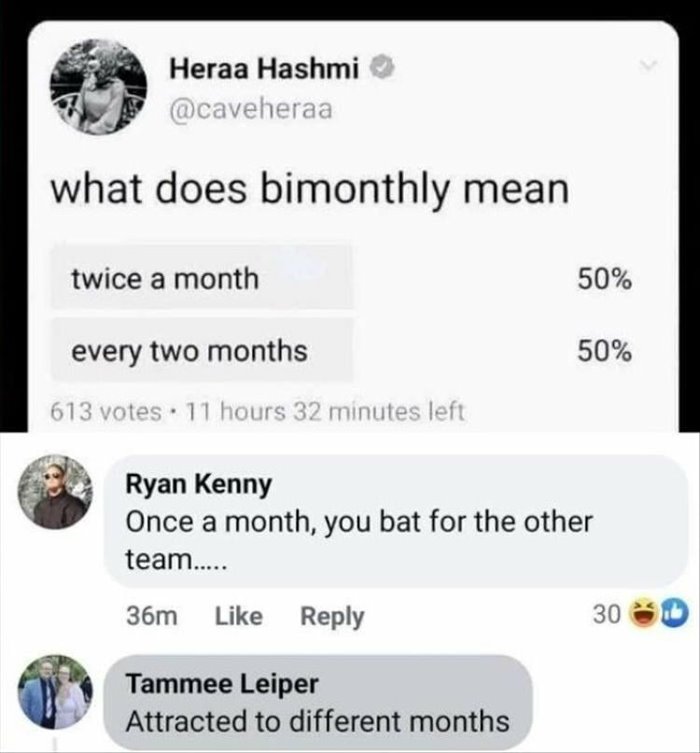Click the 613 votes poll count
This screenshot has width=700, height=753.
click(102, 411)
